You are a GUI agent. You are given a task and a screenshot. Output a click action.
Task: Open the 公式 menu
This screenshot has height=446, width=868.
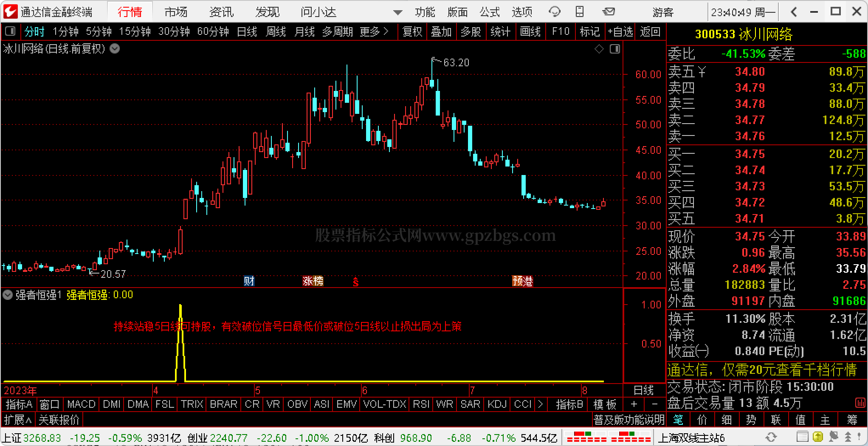pyautogui.click(x=490, y=12)
